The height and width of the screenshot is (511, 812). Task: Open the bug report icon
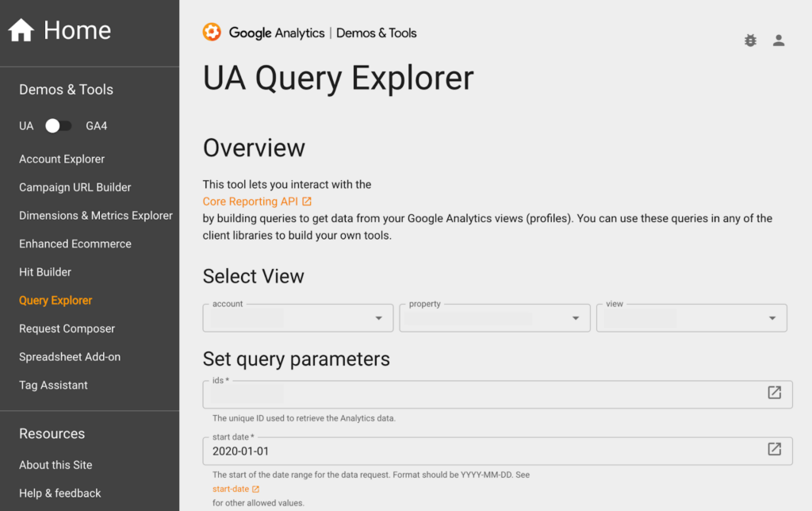[x=750, y=40]
